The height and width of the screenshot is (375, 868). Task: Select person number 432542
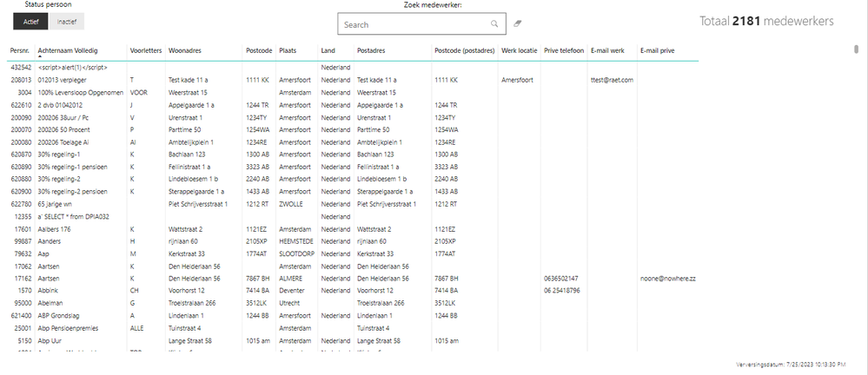coord(21,68)
